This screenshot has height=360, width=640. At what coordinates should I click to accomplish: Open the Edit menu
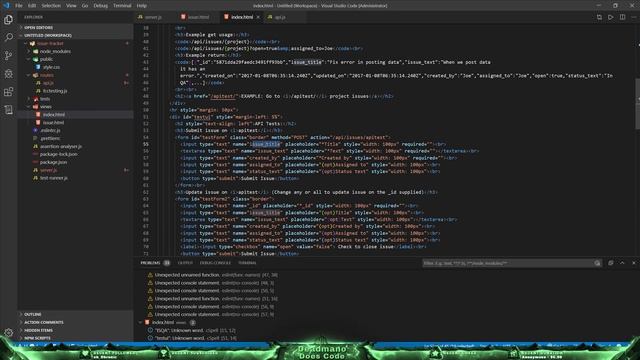32,6
